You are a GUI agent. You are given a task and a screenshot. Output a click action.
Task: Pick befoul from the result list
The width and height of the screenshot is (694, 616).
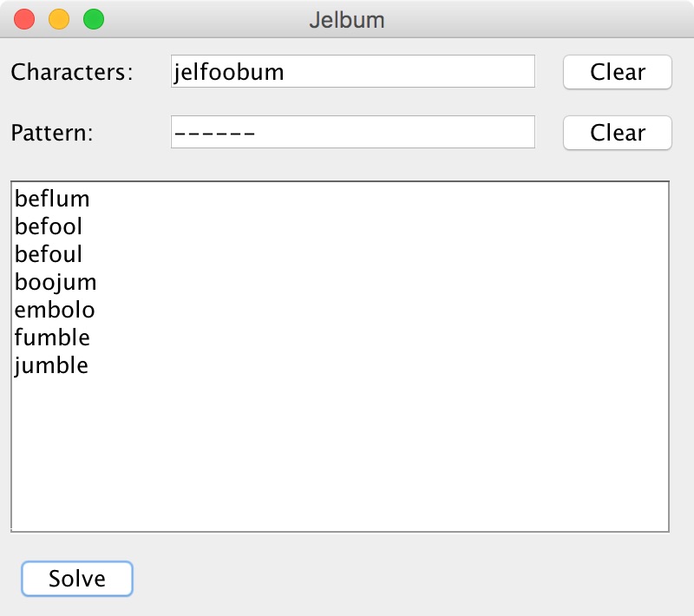[x=49, y=255]
